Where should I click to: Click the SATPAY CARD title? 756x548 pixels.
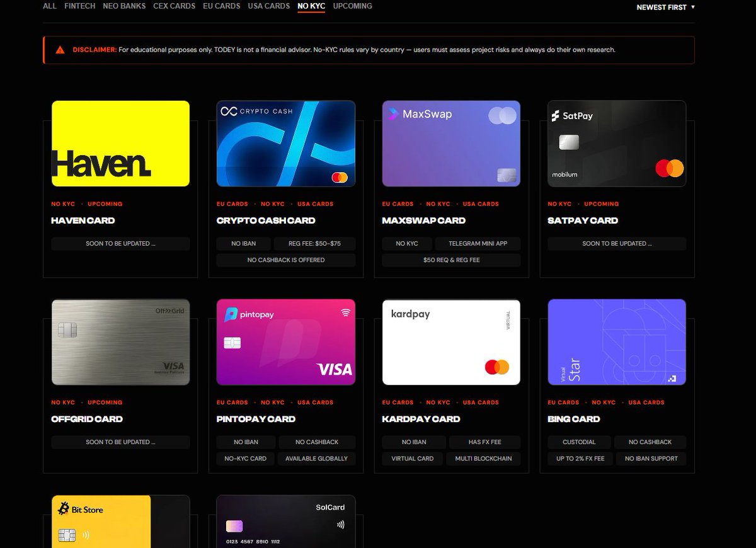click(583, 220)
